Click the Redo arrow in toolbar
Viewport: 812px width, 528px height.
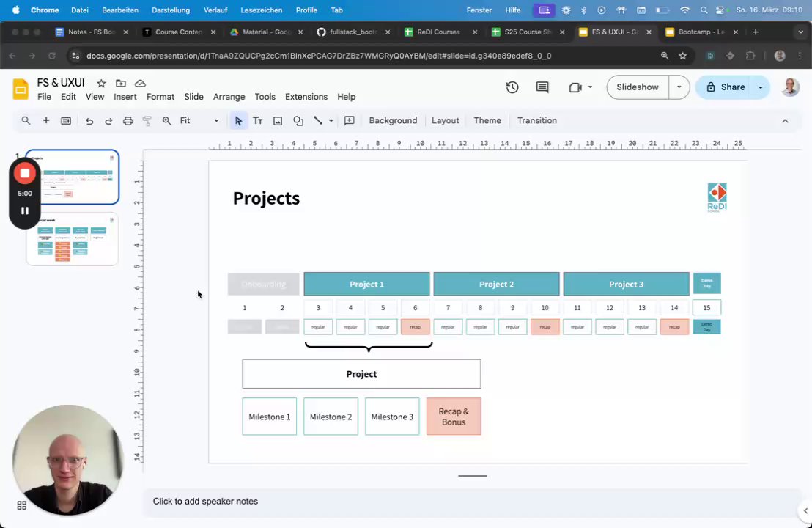click(108, 121)
